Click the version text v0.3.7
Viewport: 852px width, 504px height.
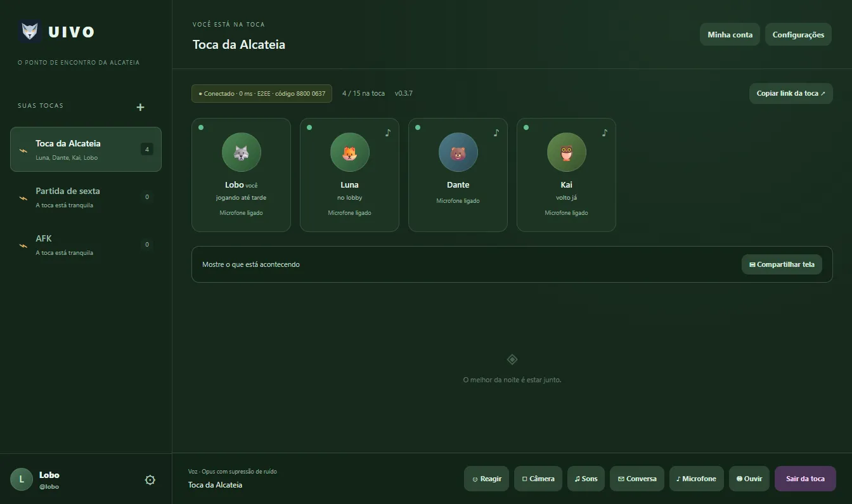(404, 93)
